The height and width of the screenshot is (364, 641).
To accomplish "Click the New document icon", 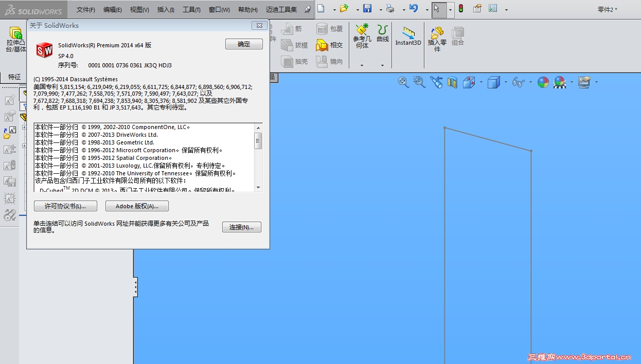I will (321, 9).
